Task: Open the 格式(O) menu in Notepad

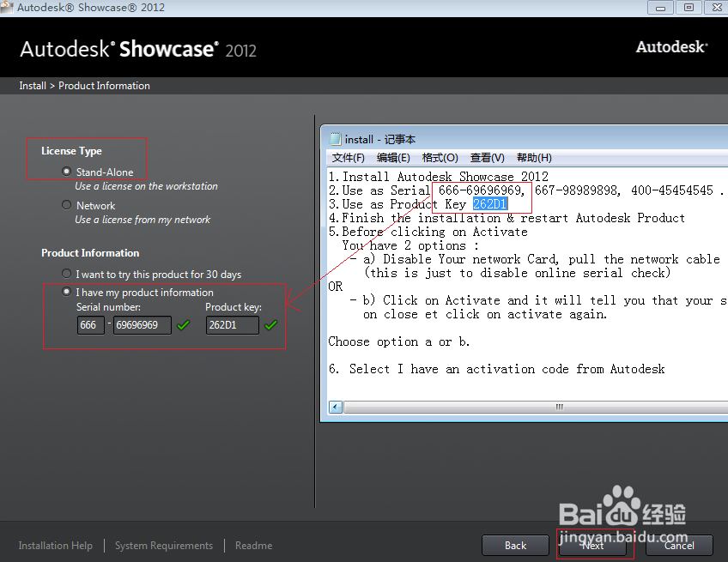Action: click(440, 158)
